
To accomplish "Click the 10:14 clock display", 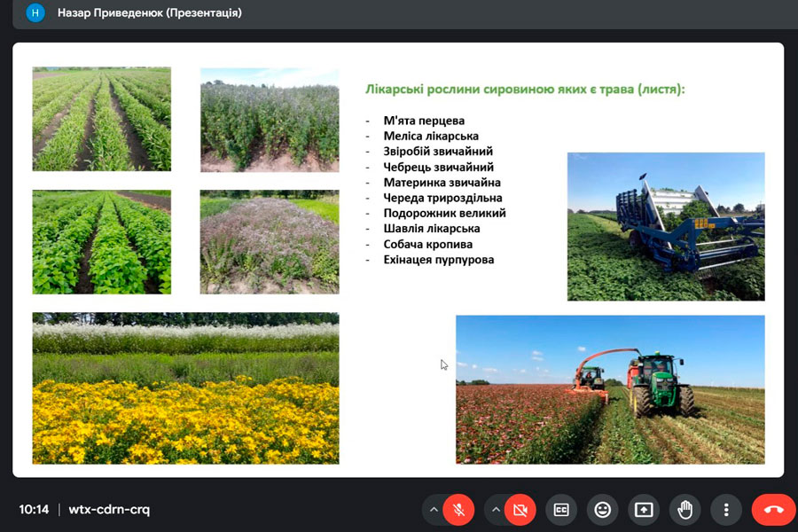I will (x=34, y=510).
